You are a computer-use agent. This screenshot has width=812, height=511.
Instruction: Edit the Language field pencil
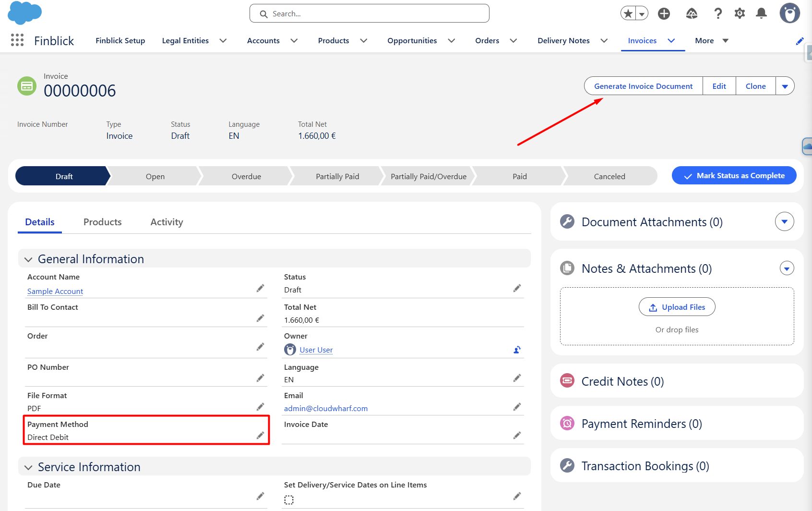pyautogui.click(x=517, y=378)
